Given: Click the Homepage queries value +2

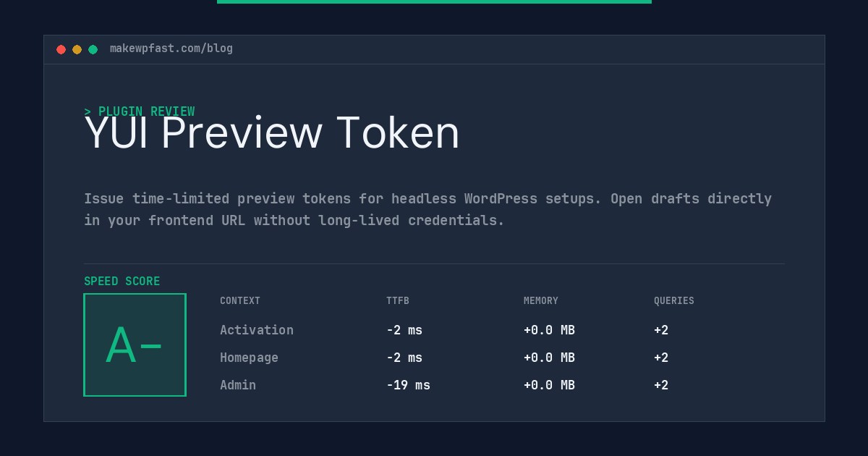Looking at the screenshot, I should click(x=661, y=358).
